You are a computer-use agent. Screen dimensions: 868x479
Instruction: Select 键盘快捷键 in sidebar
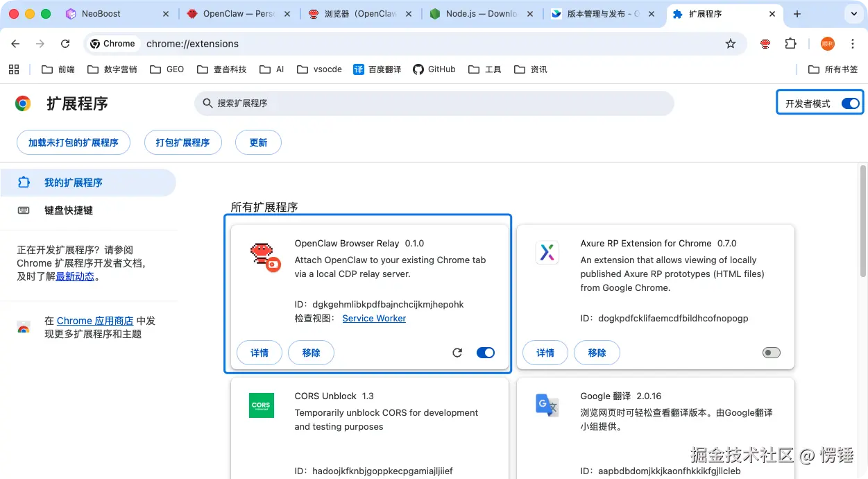[x=88, y=210]
